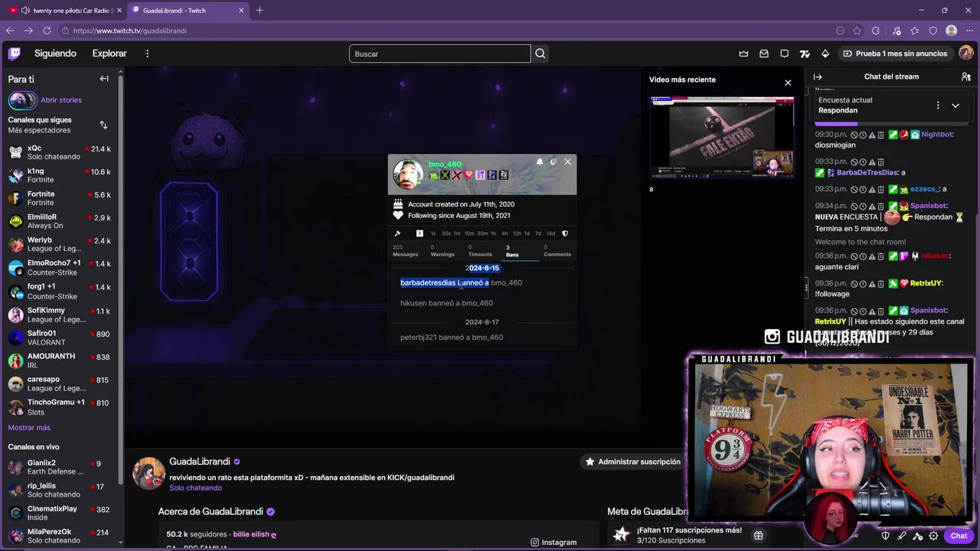Open the Explorar page
Screen dimensions: 980x551
pos(109,54)
